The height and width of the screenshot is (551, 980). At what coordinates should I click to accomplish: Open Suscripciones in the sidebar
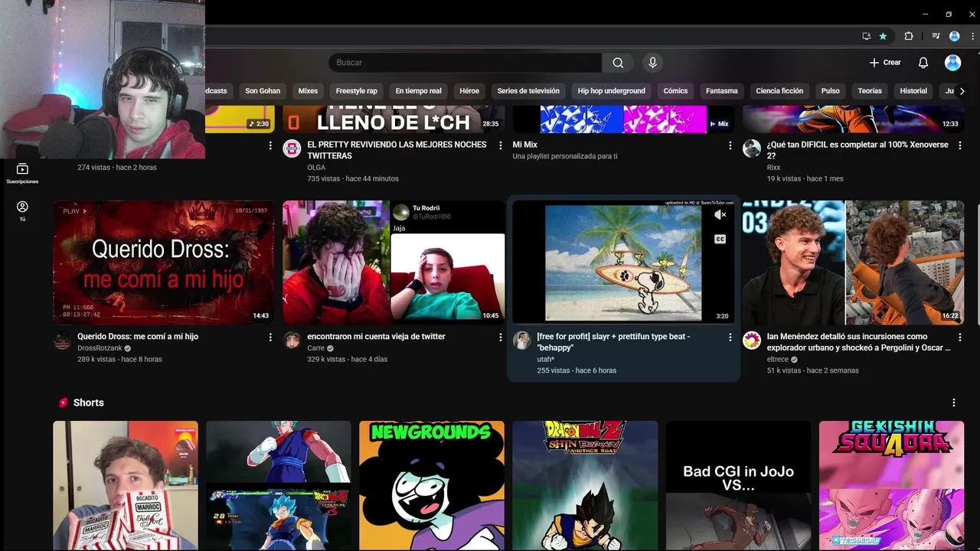[22, 174]
